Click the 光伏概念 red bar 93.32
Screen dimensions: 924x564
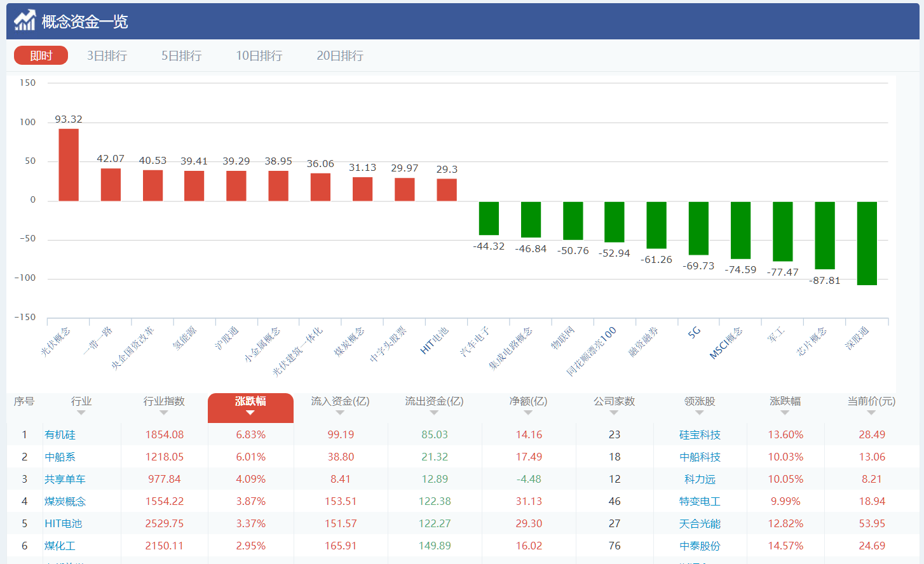point(69,165)
